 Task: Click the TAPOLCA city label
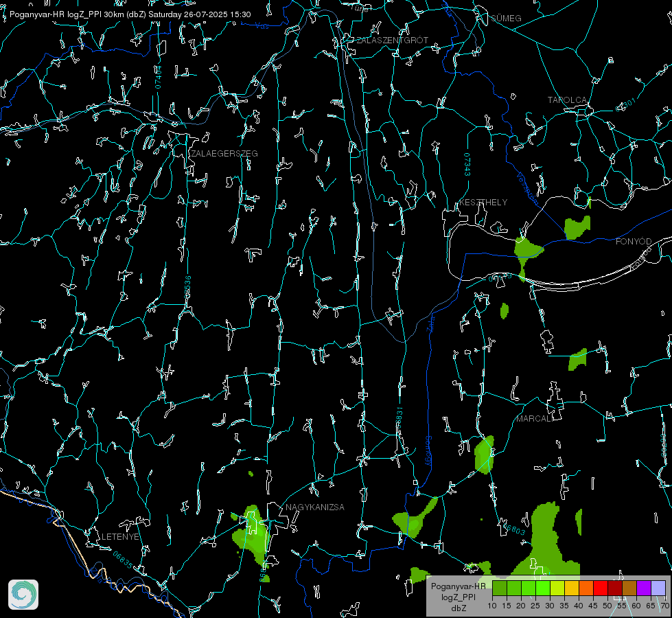(x=568, y=100)
